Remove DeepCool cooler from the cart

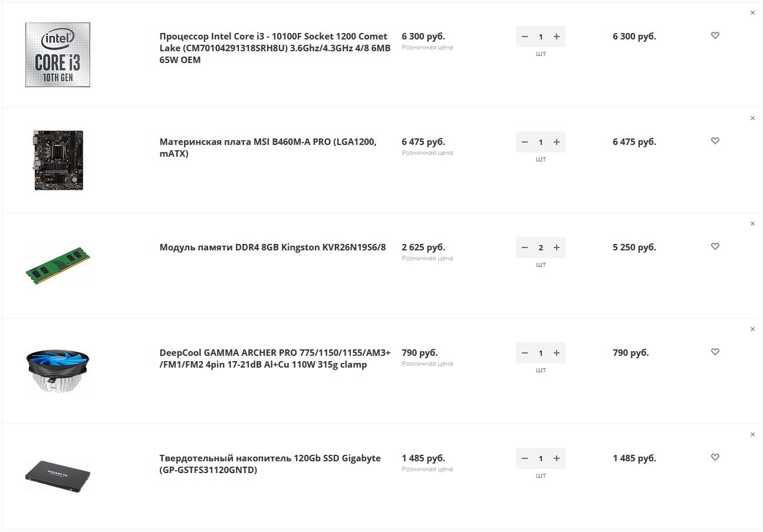pyautogui.click(x=752, y=329)
